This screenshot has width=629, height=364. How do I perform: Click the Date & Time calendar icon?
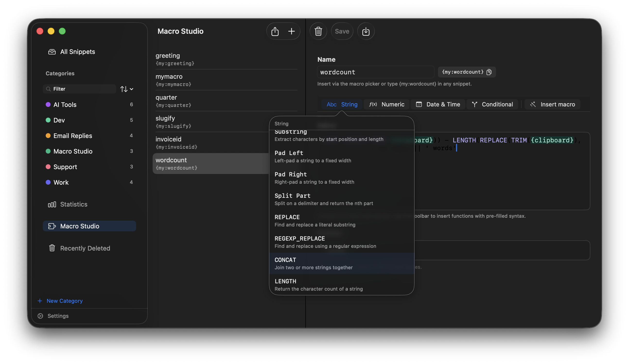point(419,104)
